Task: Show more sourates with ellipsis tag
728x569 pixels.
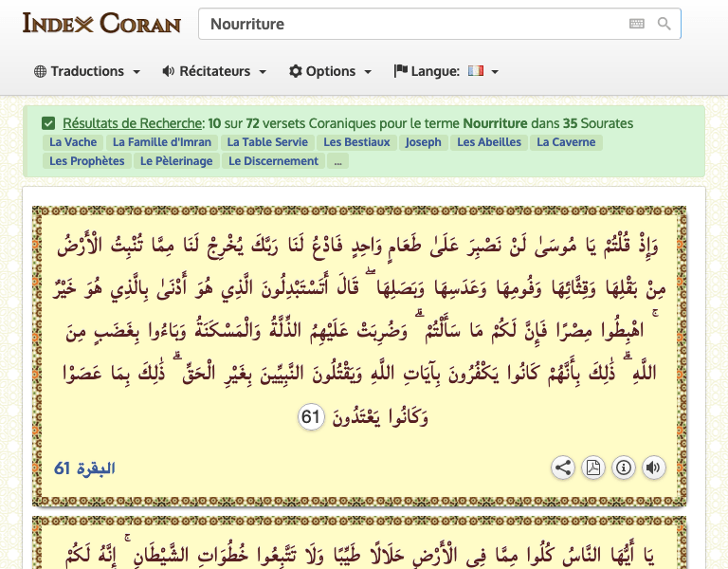Action: click(x=337, y=161)
